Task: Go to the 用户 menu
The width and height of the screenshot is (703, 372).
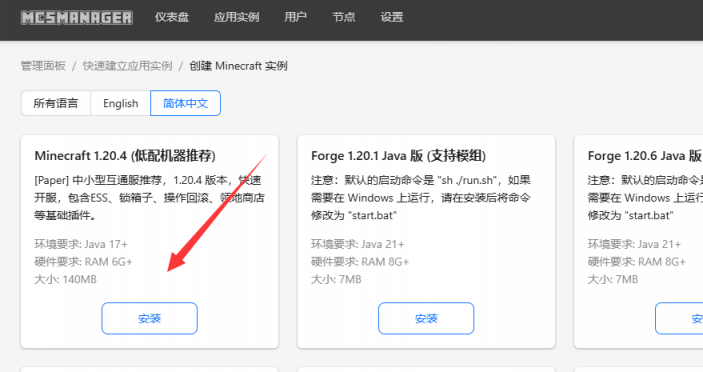Action: pos(295,17)
